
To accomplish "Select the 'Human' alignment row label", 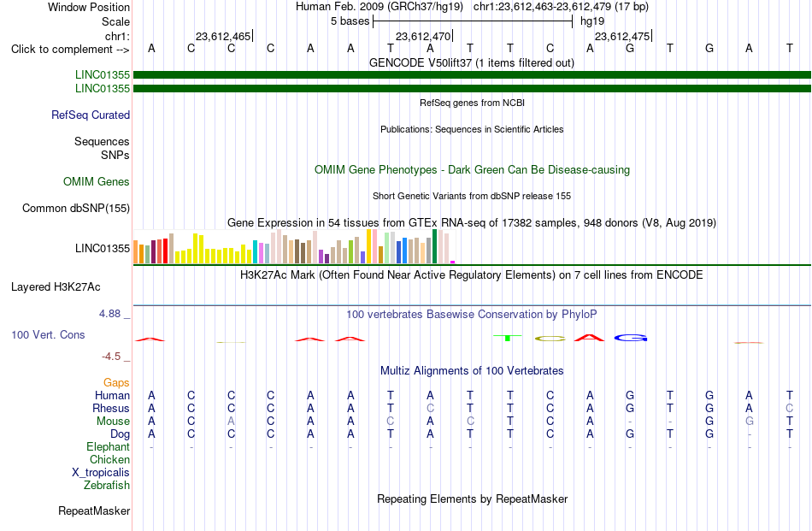I will pyautogui.click(x=112, y=395).
